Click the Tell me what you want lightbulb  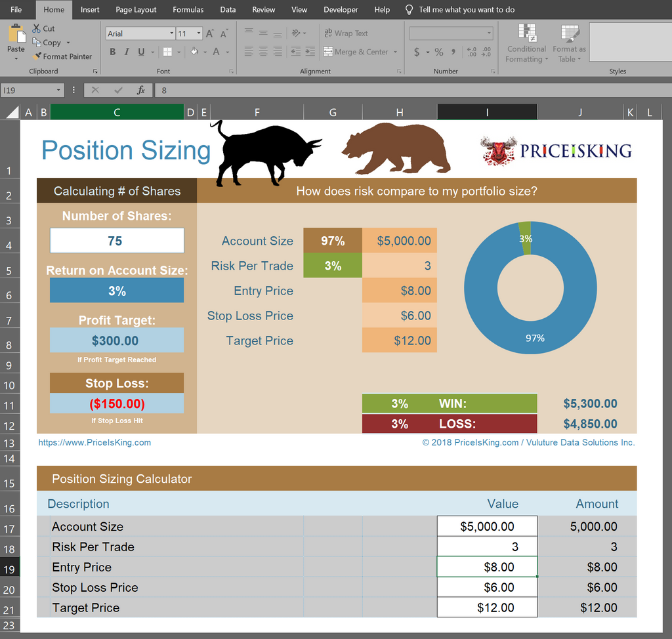tap(409, 9)
